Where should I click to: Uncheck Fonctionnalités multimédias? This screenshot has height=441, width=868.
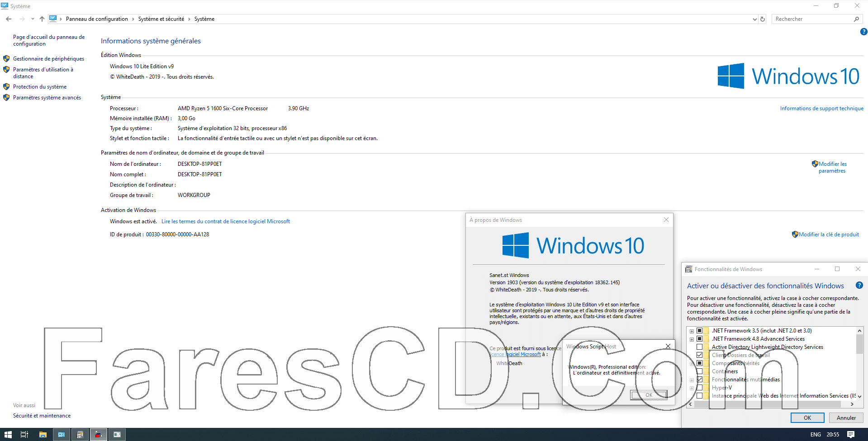pos(699,380)
